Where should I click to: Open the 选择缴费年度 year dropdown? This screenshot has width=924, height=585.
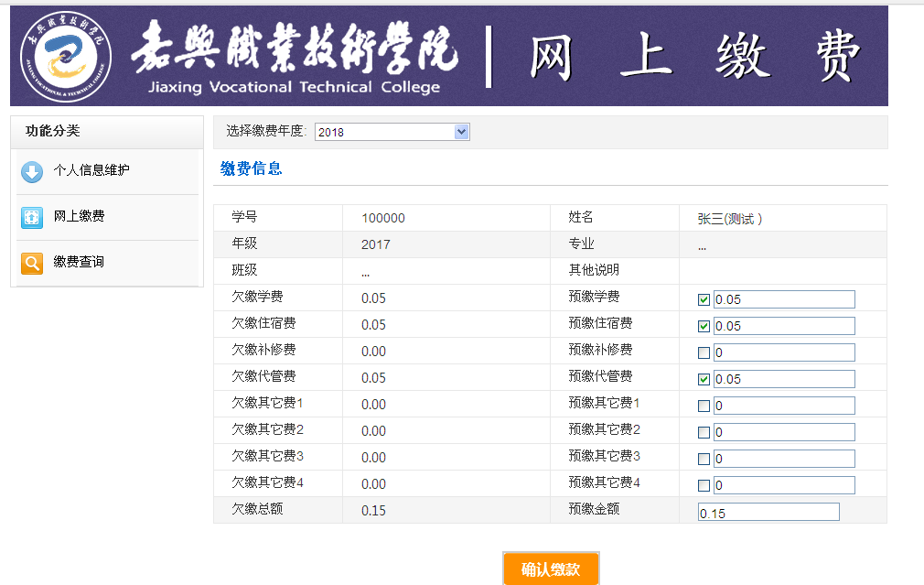392,132
